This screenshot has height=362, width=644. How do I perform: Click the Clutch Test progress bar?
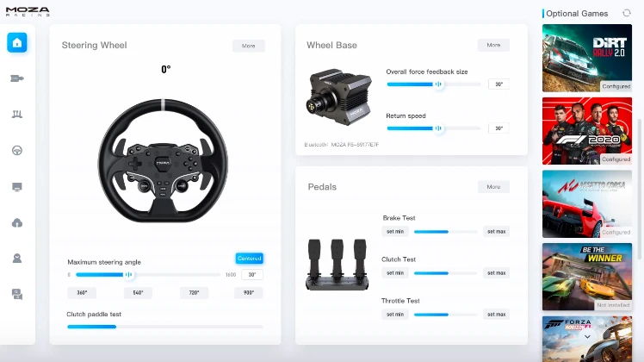coord(446,273)
